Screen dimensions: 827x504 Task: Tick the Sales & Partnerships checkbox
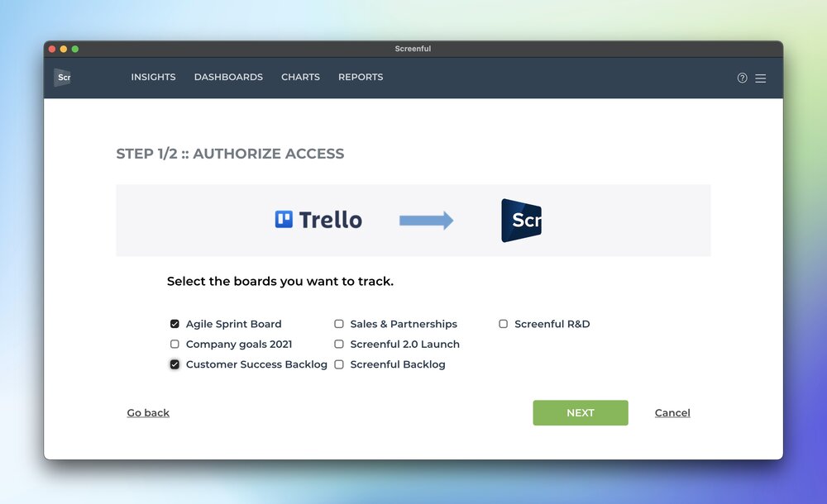(x=339, y=324)
